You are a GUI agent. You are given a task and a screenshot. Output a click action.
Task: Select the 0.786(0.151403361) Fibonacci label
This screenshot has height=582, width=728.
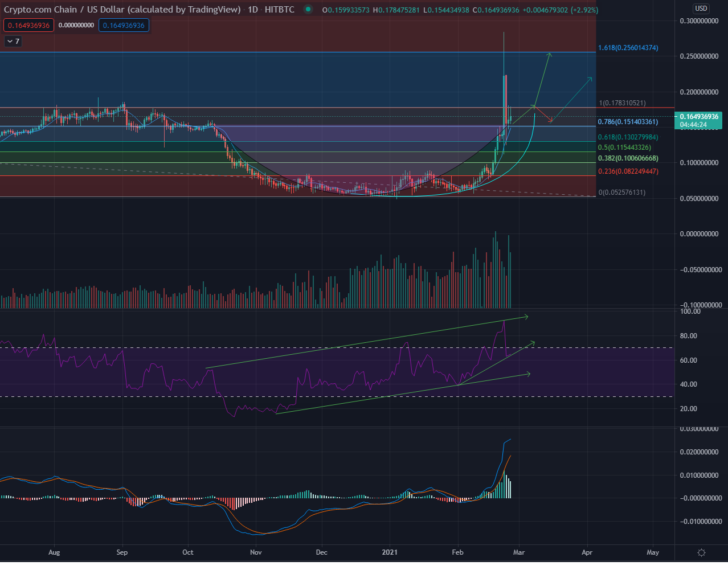(x=628, y=122)
